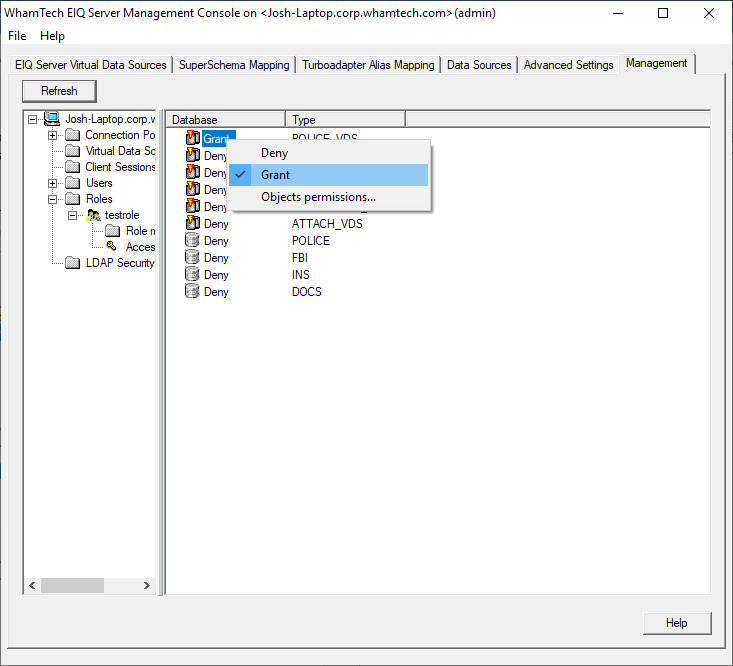
Task: Click the INS database cylinder icon
Action: point(193,275)
